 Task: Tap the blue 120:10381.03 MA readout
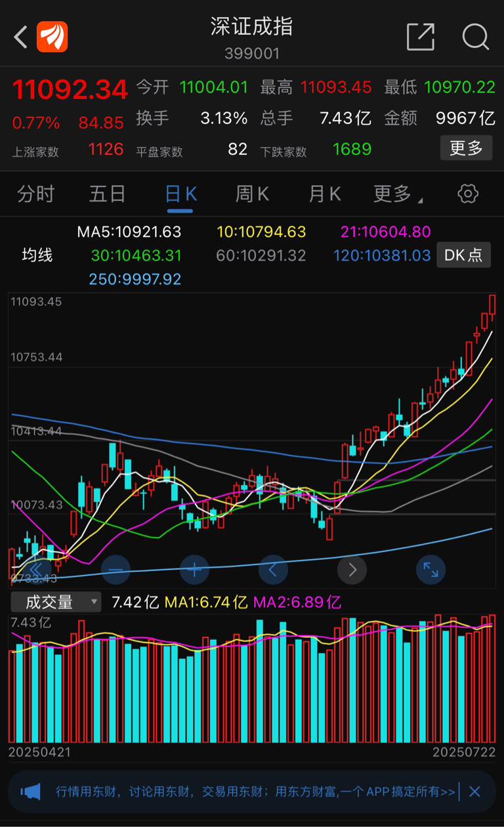pos(382,255)
